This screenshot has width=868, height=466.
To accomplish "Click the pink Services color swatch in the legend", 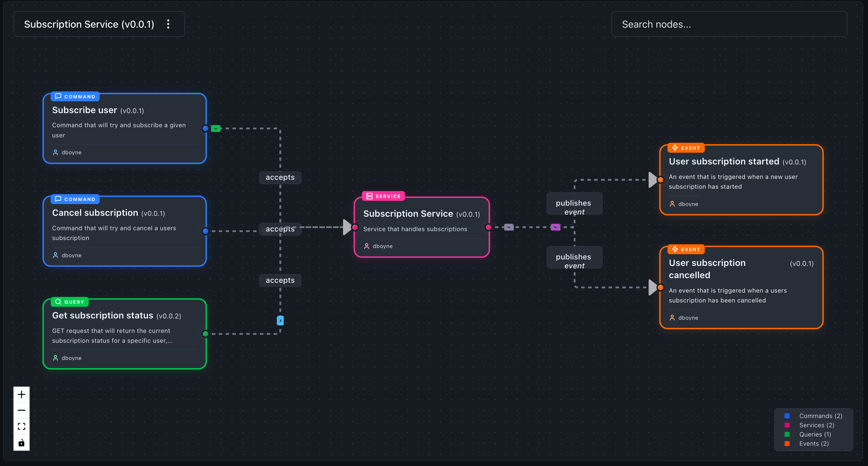I will (787, 425).
